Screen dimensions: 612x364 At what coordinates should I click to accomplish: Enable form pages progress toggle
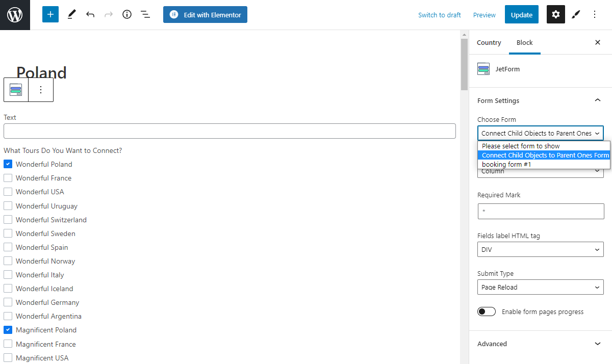coord(486,311)
